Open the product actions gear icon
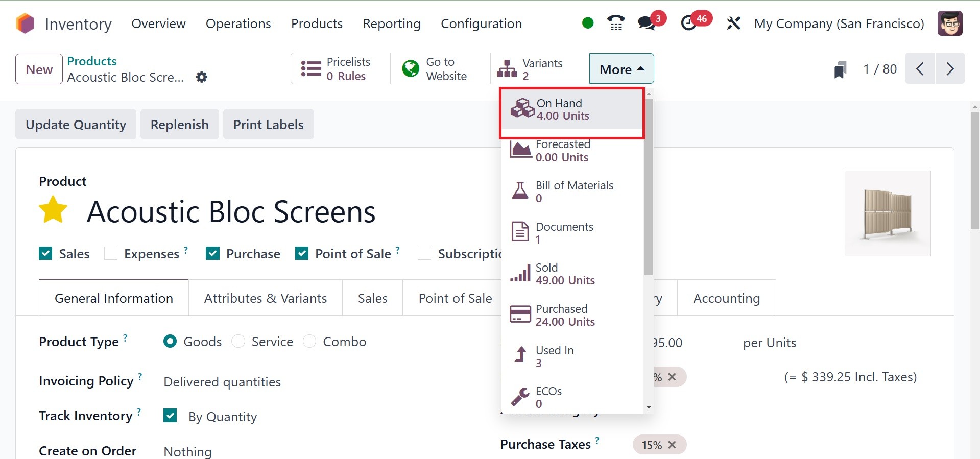980x459 pixels. pos(202,77)
